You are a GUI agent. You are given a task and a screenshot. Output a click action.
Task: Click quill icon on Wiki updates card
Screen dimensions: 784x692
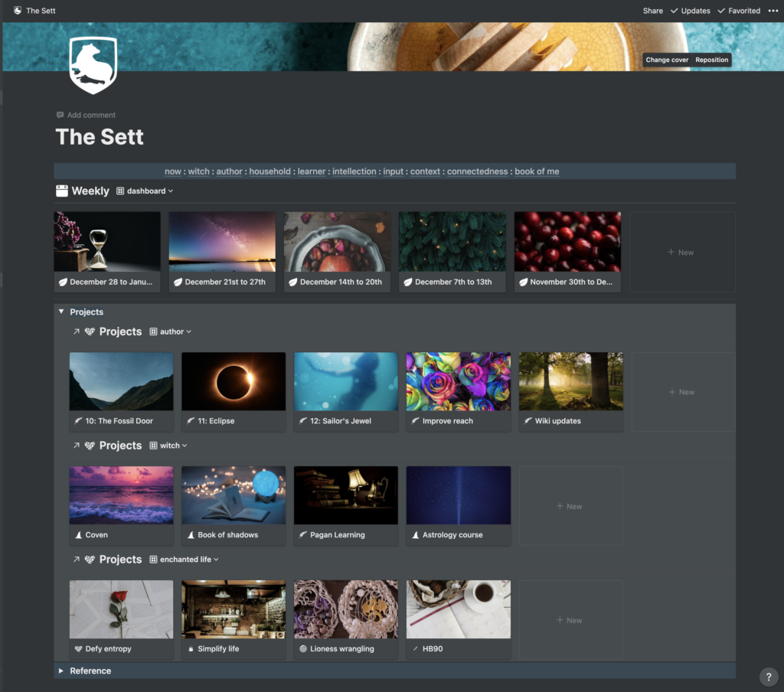528,421
